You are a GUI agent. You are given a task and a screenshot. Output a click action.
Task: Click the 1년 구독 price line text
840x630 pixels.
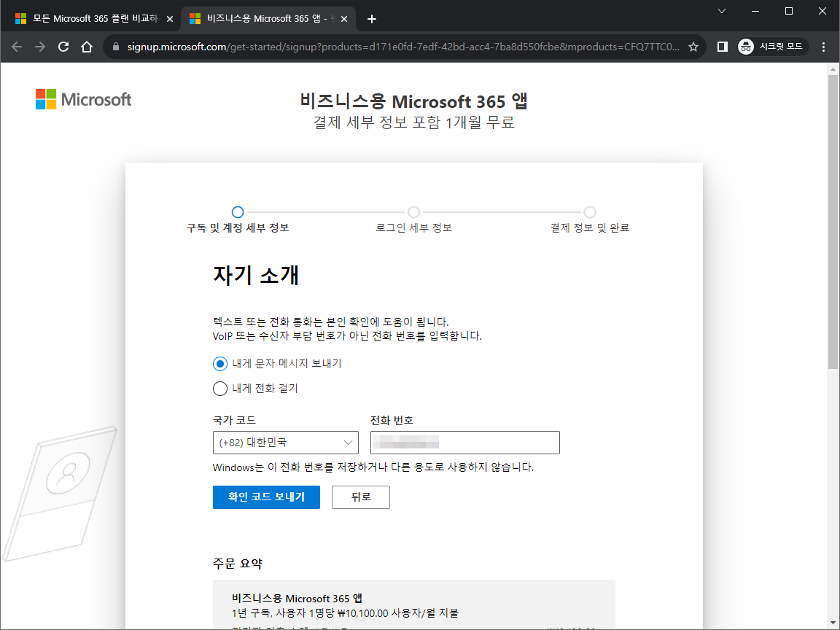click(x=345, y=613)
